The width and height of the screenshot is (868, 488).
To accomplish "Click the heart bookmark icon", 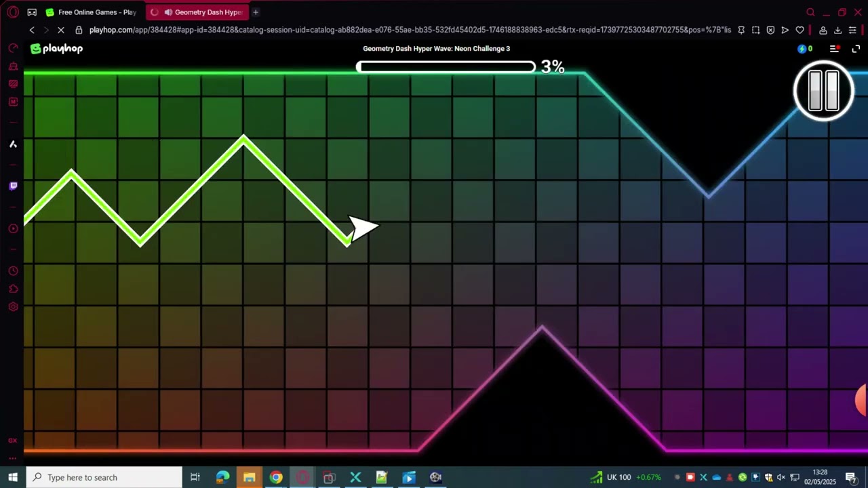I will click(800, 30).
